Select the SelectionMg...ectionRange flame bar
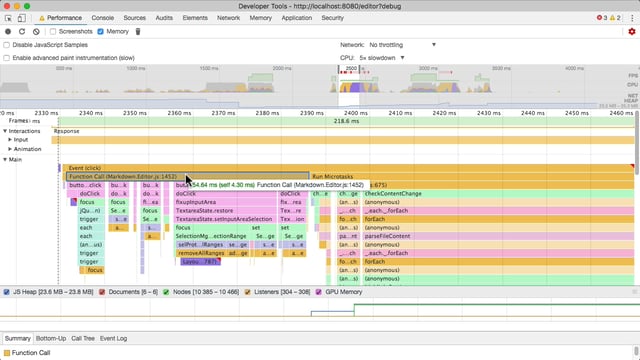The height and width of the screenshot is (360, 640). tap(211, 236)
